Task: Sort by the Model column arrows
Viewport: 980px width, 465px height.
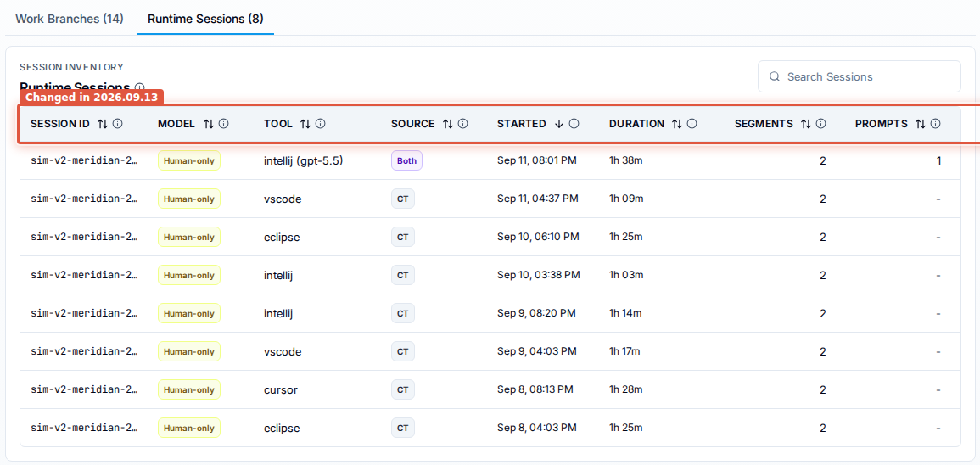Action: coord(209,124)
